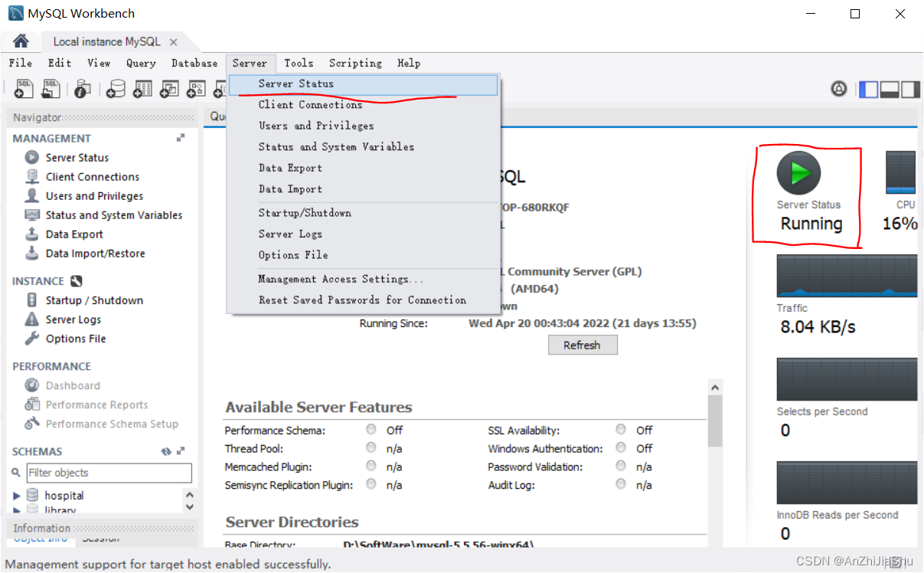Open the Query menu
Screen dimensions: 924x573
pos(141,63)
